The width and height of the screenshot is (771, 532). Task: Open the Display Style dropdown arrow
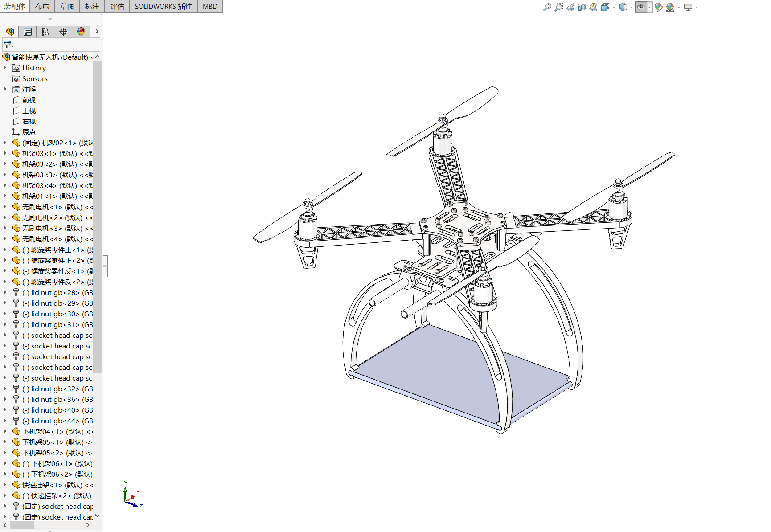(x=632, y=7)
